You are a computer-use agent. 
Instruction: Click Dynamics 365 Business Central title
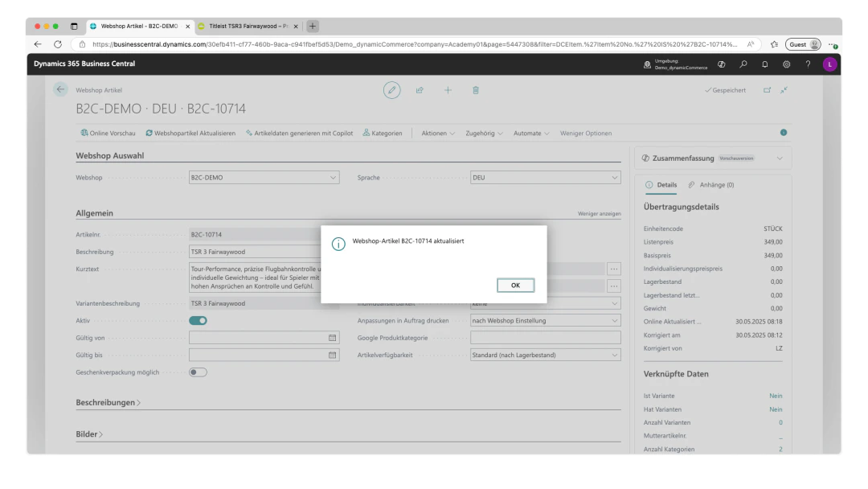coord(84,64)
